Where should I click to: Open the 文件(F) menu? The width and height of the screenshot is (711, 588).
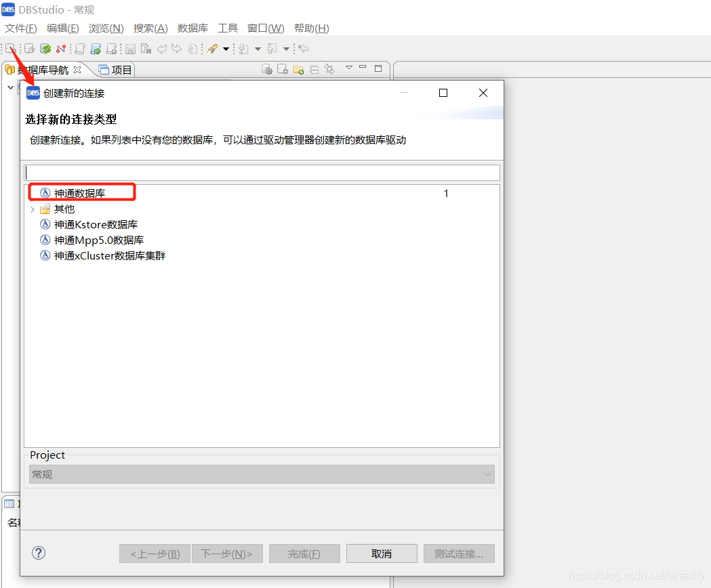tap(20, 28)
